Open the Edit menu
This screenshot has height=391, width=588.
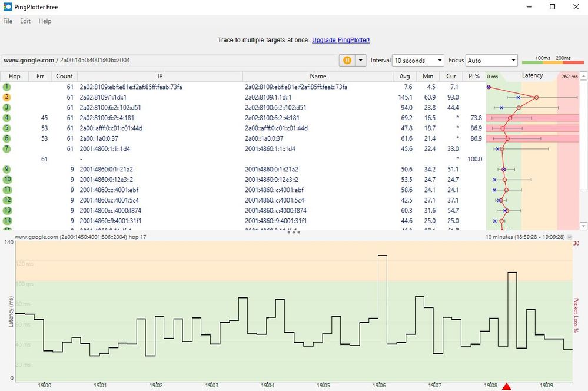pyautogui.click(x=25, y=21)
